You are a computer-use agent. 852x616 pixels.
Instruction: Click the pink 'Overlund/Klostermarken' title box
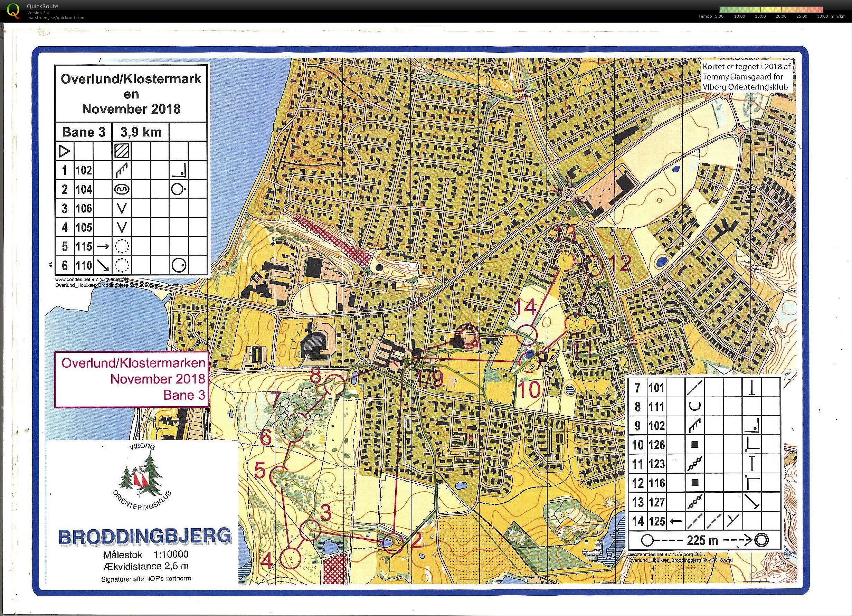tap(132, 379)
